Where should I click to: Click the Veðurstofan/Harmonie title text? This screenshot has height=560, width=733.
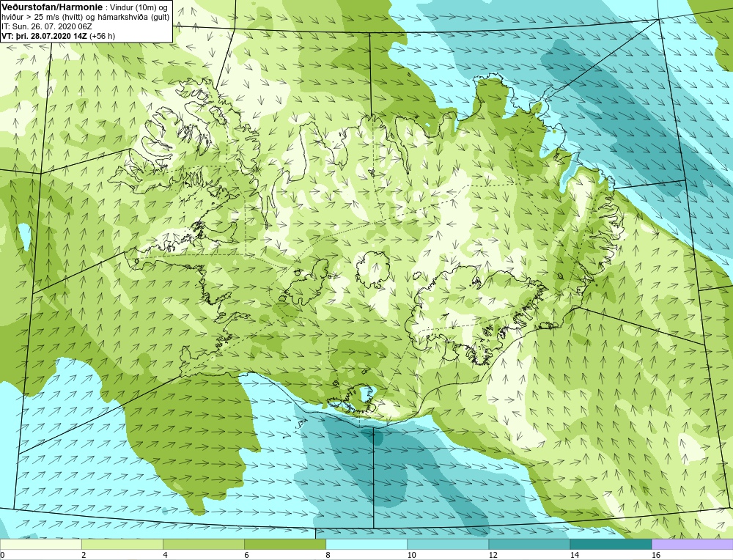51,7
